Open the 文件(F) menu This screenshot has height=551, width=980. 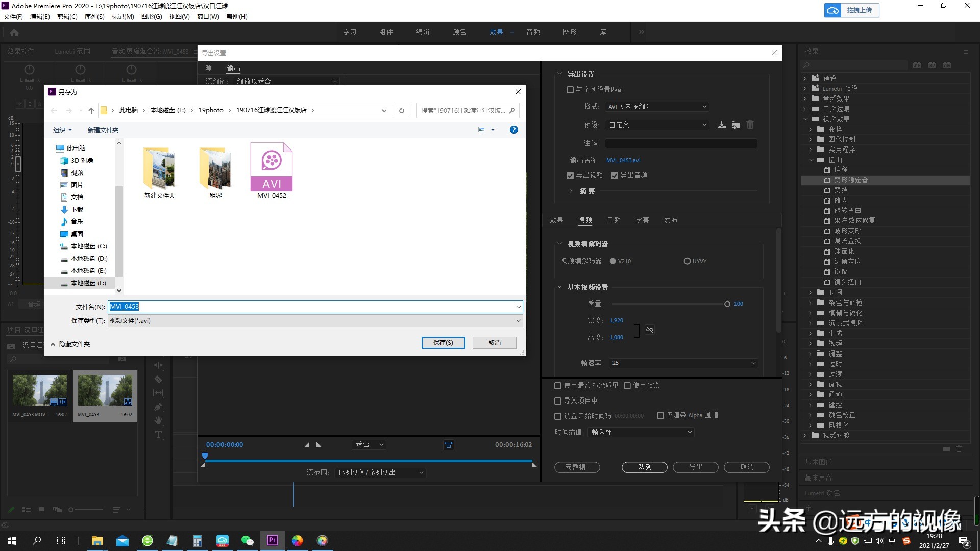[x=13, y=17]
